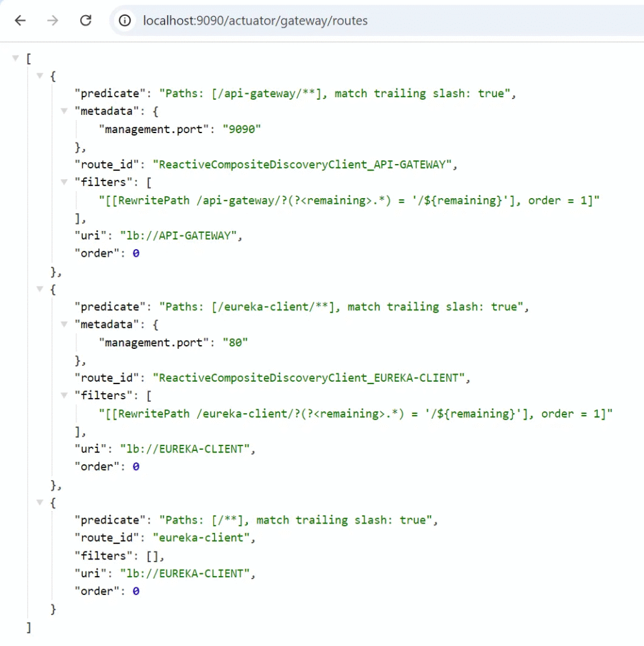Image resolution: width=644 pixels, height=646 pixels.
Task: Collapse filters of the api-gateway route
Action: coord(64,182)
